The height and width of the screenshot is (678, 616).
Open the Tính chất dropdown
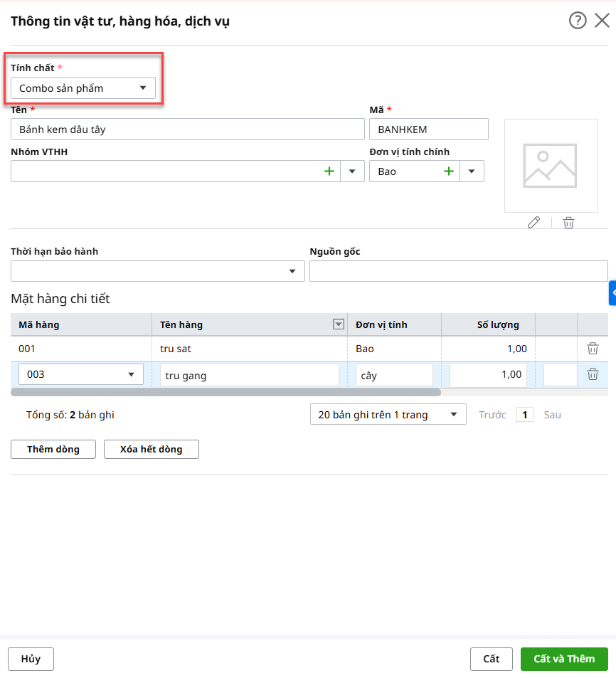(83, 88)
